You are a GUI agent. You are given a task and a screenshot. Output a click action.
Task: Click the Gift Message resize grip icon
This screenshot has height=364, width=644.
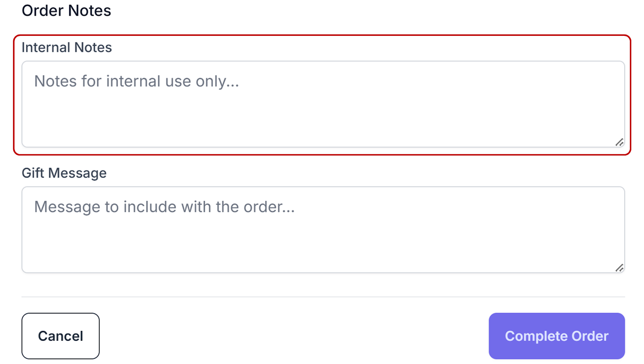tap(619, 268)
